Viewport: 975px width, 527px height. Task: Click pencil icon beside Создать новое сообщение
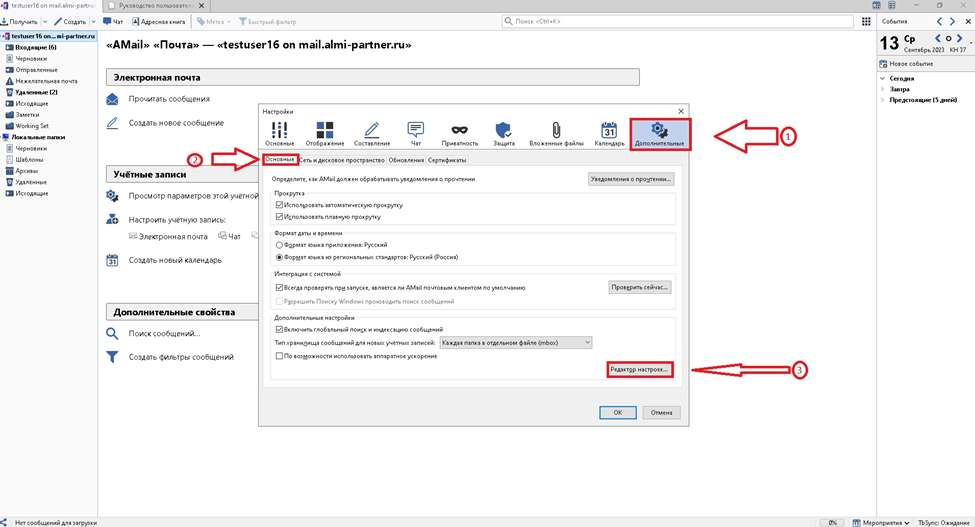point(113,123)
